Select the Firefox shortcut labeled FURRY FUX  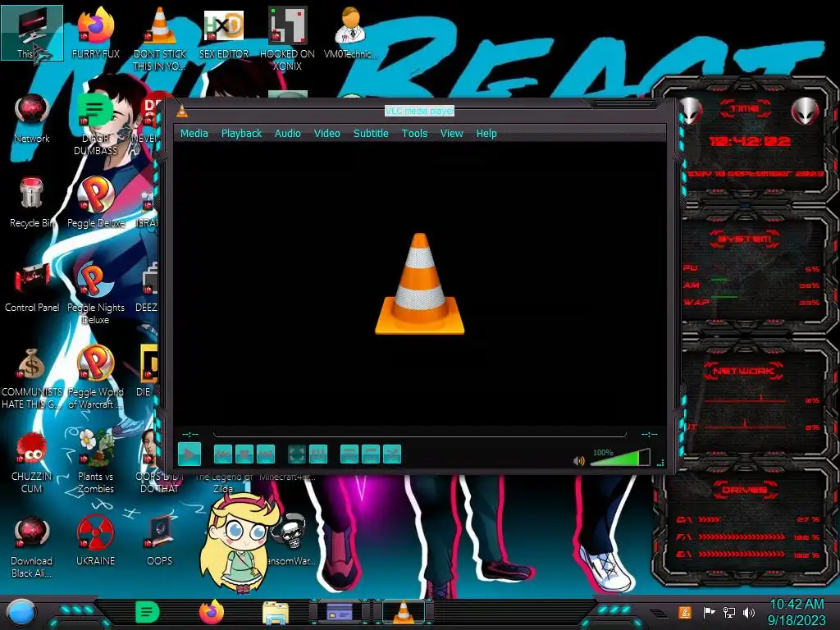[x=95, y=33]
